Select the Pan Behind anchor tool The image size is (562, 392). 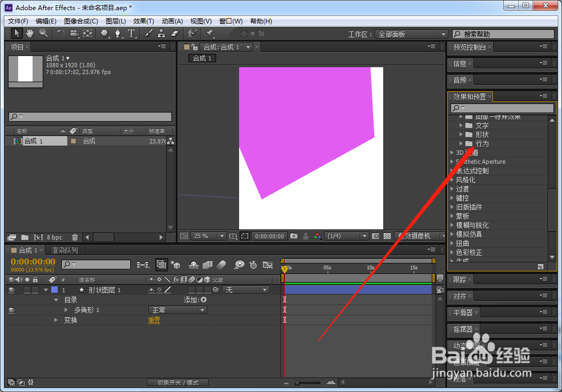tap(88, 34)
